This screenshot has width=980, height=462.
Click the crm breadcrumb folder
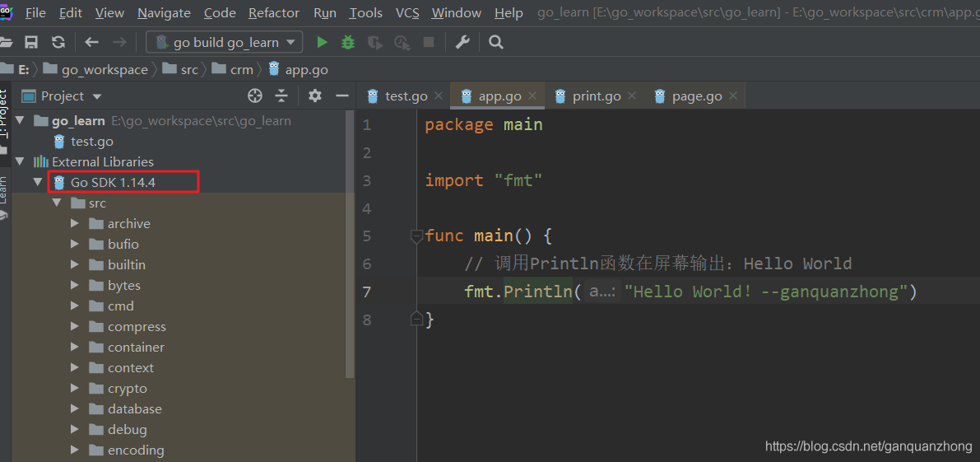tap(241, 70)
